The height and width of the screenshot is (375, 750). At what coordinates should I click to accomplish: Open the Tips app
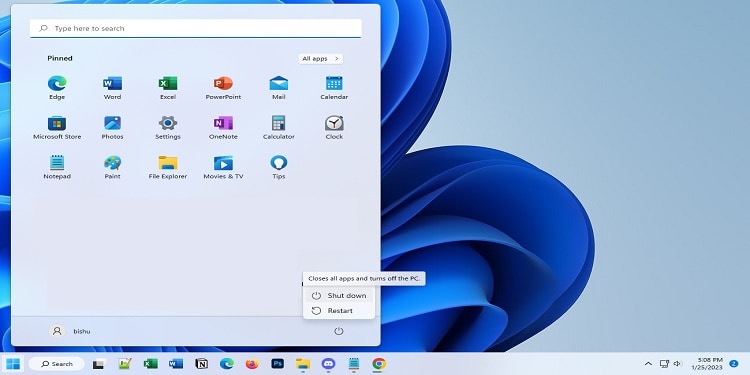click(x=278, y=167)
